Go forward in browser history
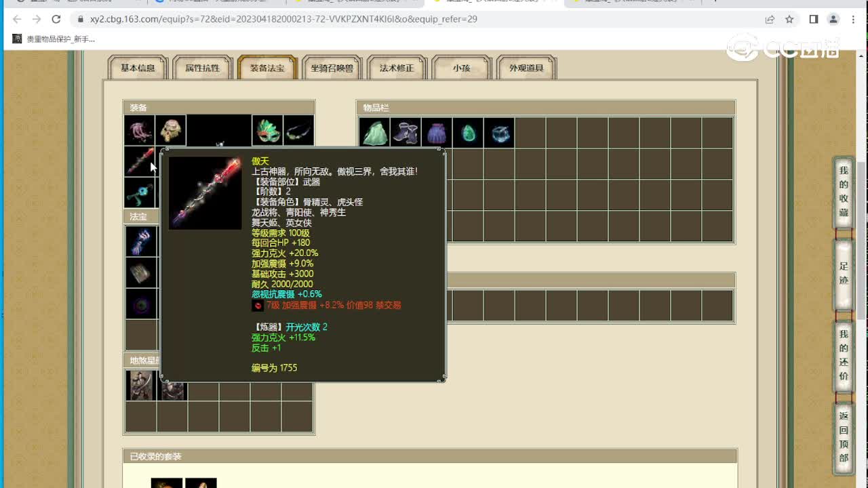 37,19
